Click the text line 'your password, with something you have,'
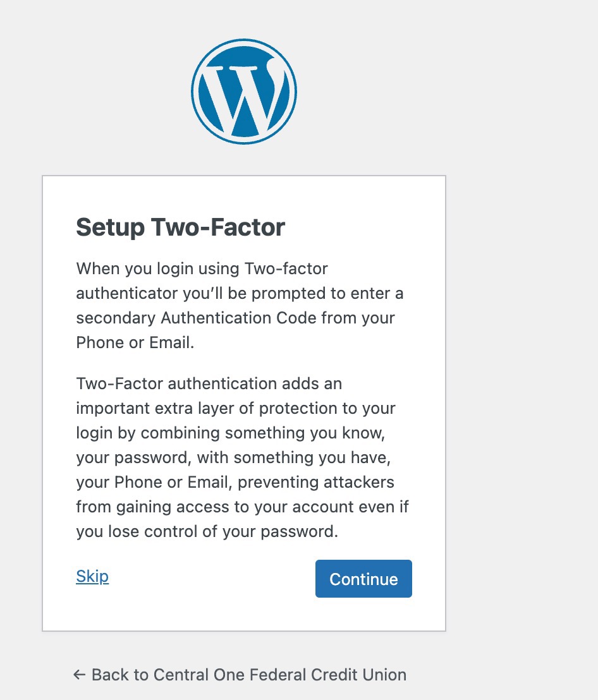 click(233, 457)
